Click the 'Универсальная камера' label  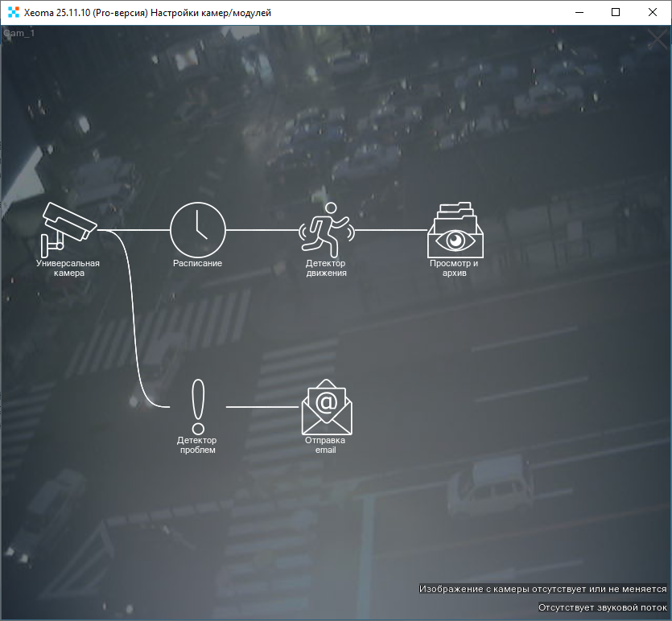coord(68,268)
